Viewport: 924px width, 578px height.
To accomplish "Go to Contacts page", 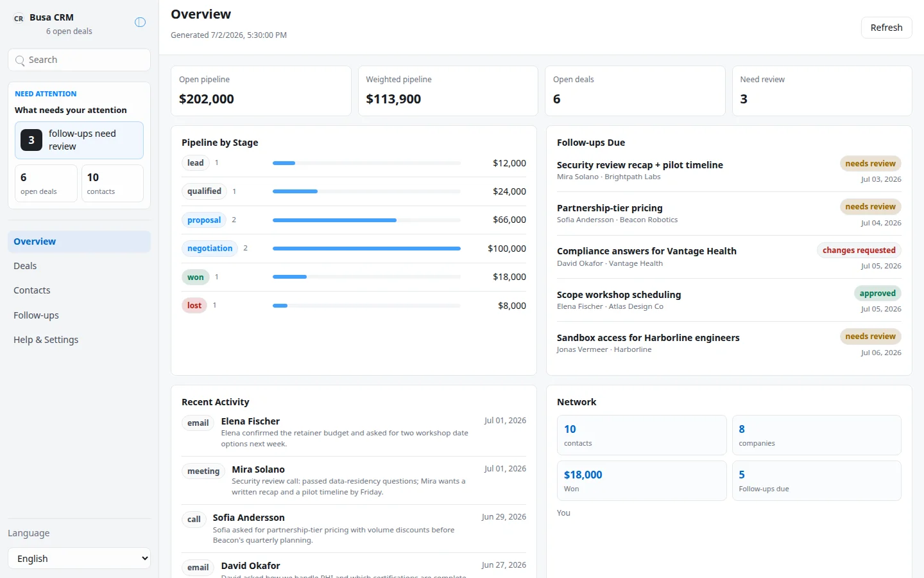I will tap(80, 290).
